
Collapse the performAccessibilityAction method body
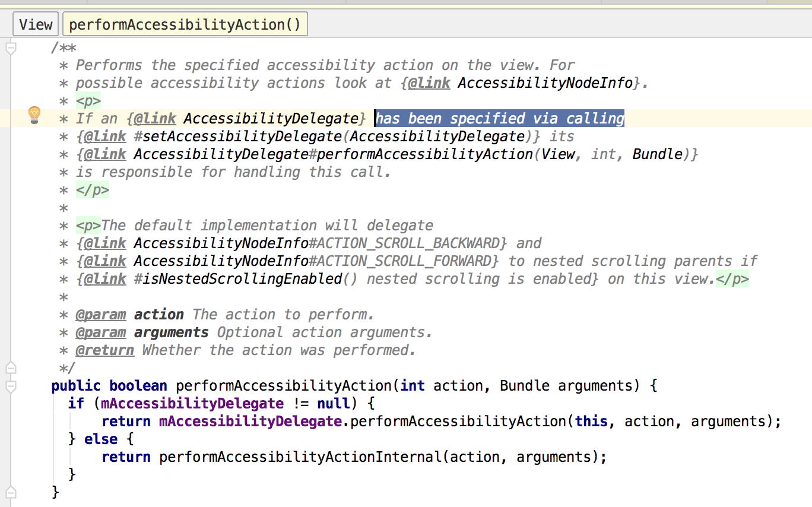pyautogui.click(x=10, y=386)
